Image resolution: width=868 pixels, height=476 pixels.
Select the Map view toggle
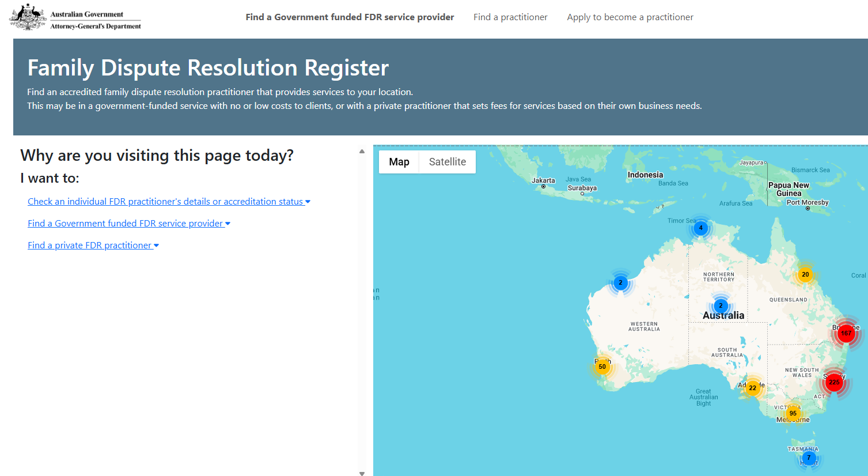pos(399,162)
